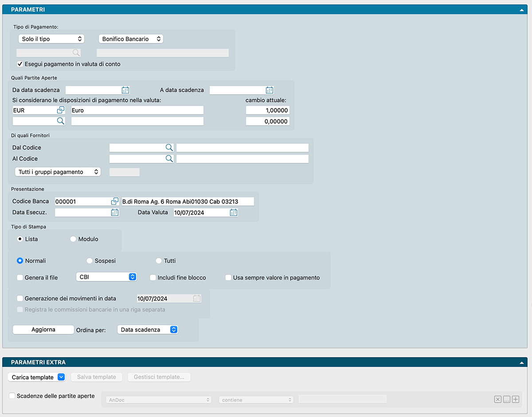Click the Aggiorna button

(43, 330)
